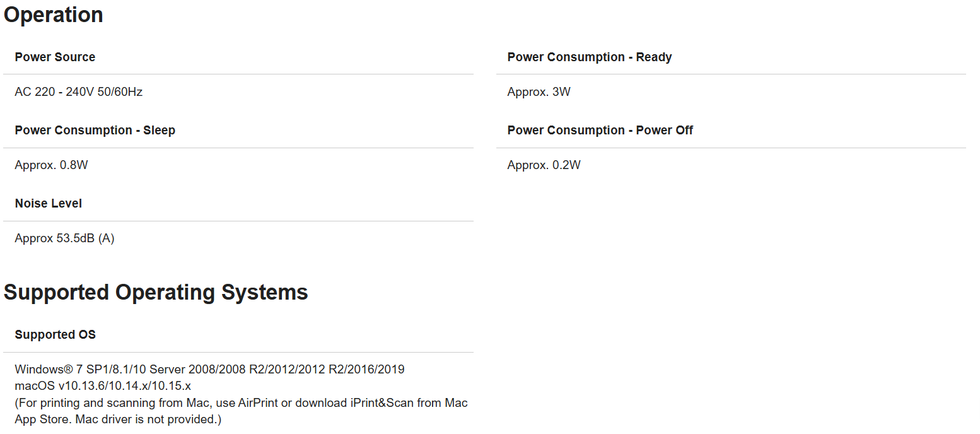Select Power Consumption - Ready label
The height and width of the screenshot is (434, 980).
tap(590, 57)
